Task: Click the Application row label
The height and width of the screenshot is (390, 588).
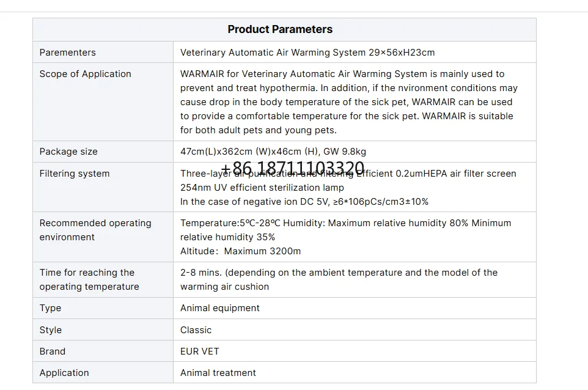Action: coord(64,373)
